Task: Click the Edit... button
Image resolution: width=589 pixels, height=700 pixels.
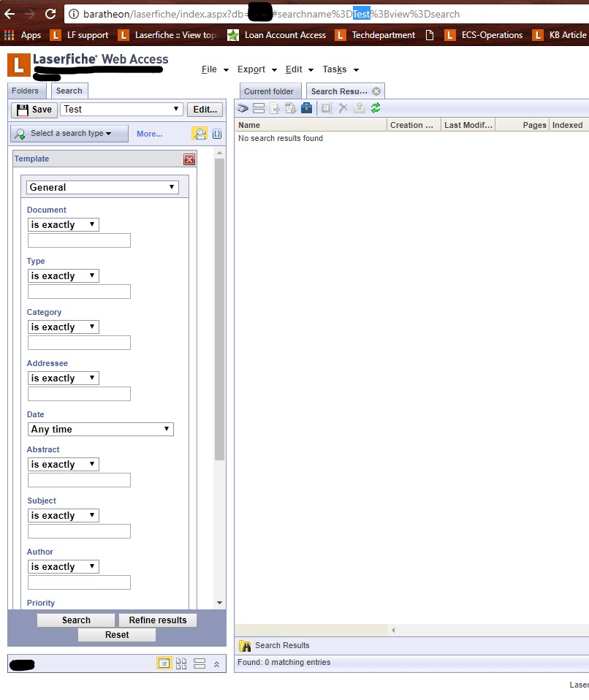Action: 205,110
